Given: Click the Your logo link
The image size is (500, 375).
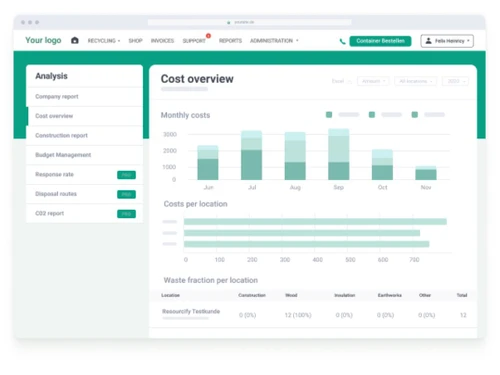Looking at the screenshot, I should pos(43,40).
